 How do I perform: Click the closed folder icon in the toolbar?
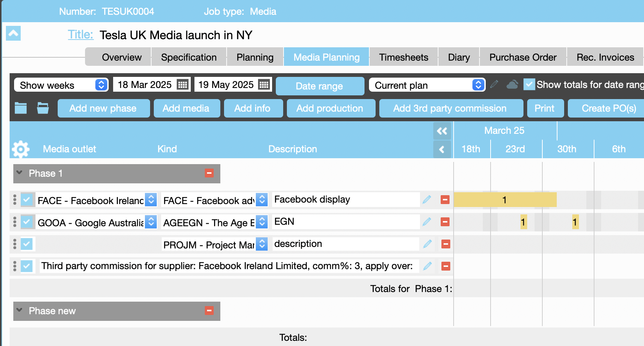pos(21,108)
